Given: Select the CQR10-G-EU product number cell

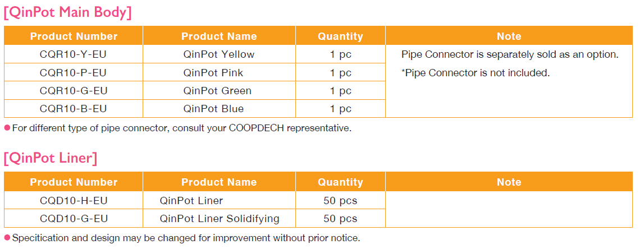Looking at the screenshot, I should click(x=74, y=91).
